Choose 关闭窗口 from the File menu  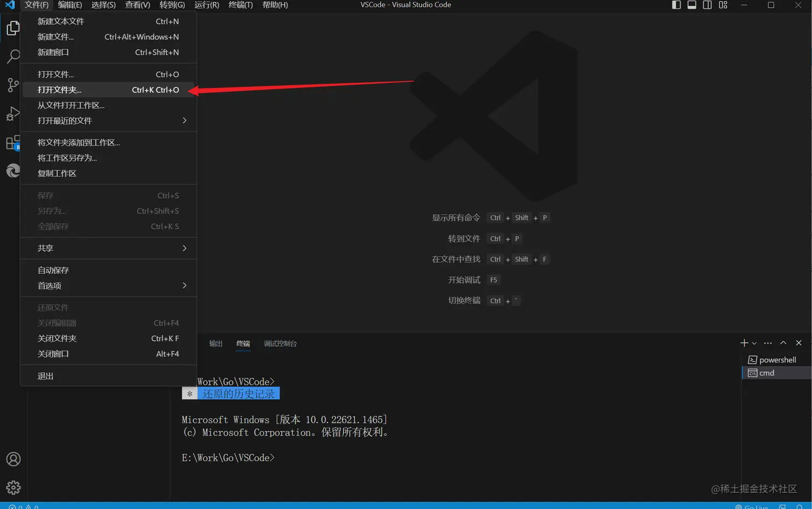pos(108,354)
